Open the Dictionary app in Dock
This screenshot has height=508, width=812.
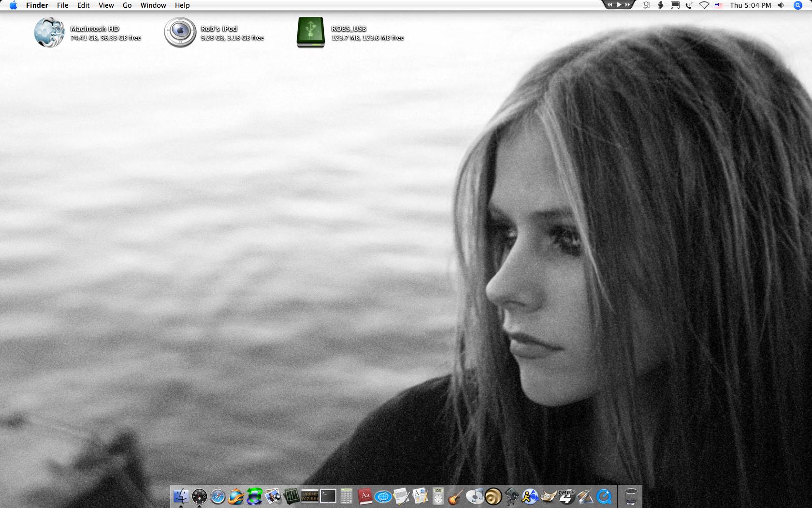pos(365,496)
